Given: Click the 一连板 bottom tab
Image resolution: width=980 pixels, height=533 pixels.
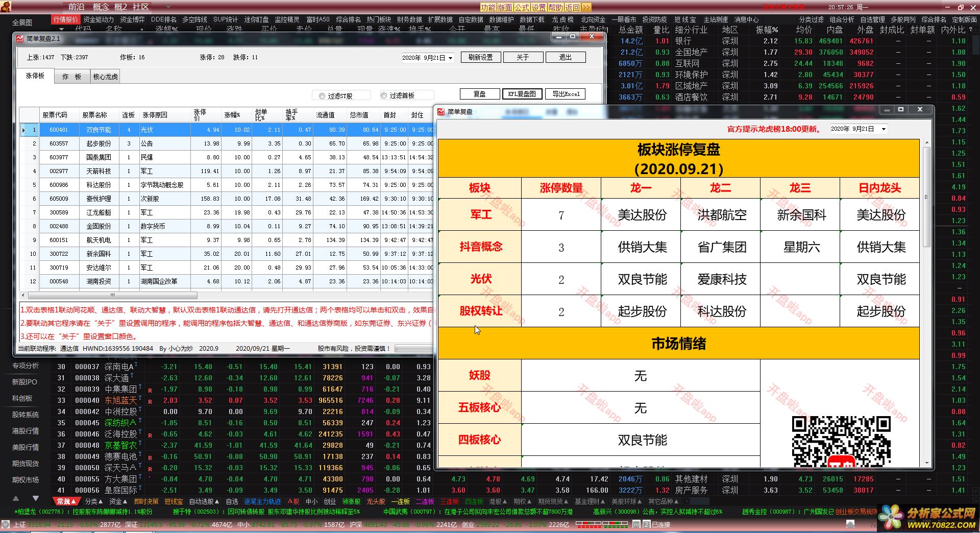Looking at the screenshot, I should point(401,501).
